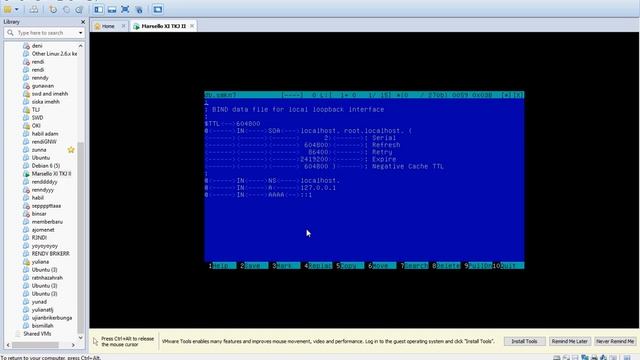Select the bismillah virtual machine
Viewport: 640px width, 360px height.
pos(42,326)
